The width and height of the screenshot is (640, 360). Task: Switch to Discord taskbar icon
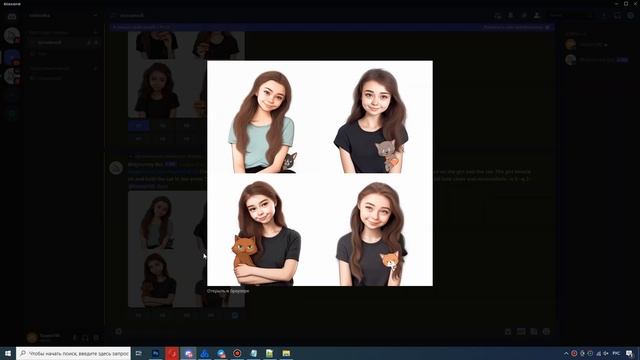pos(188,353)
